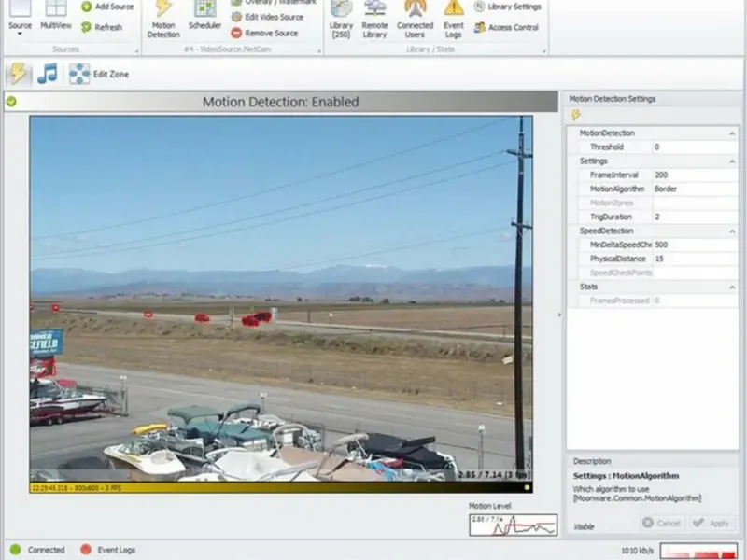Open the Scheduler
Screen dimensions: 747x560
[x=204, y=17]
